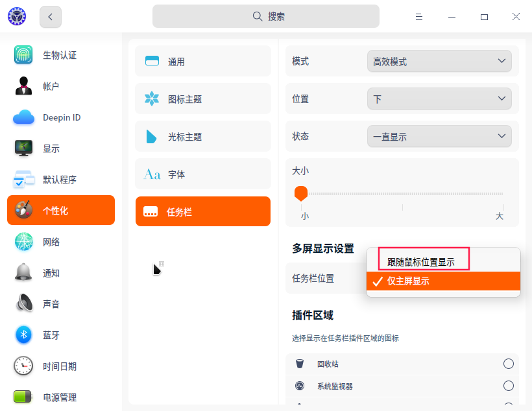The image size is (532, 411).
Task: Close the Control Center window
Action: point(516,17)
